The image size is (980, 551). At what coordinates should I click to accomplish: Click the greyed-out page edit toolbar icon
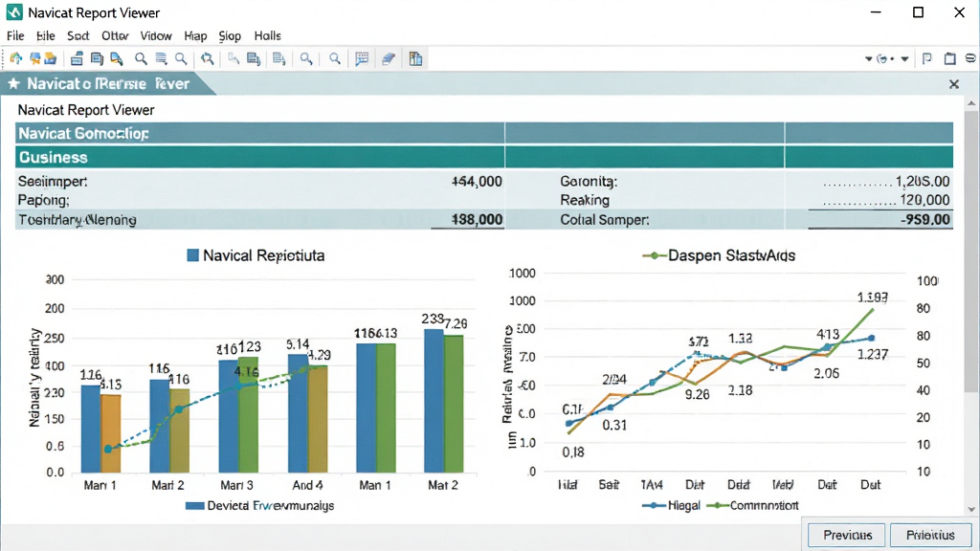tap(234, 58)
